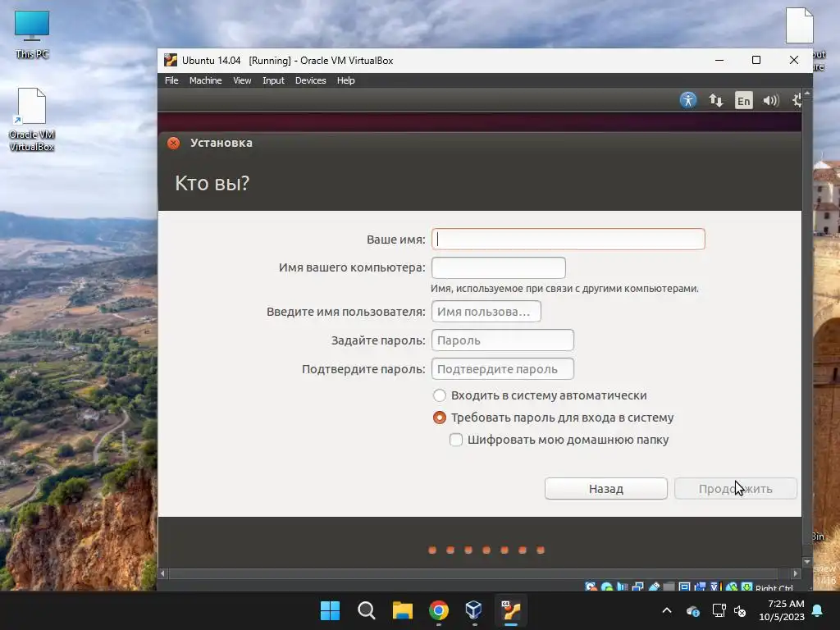The height and width of the screenshot is (630, 840).
Task: Click the Подтвердите пароль field
Action: click(503, 369)
